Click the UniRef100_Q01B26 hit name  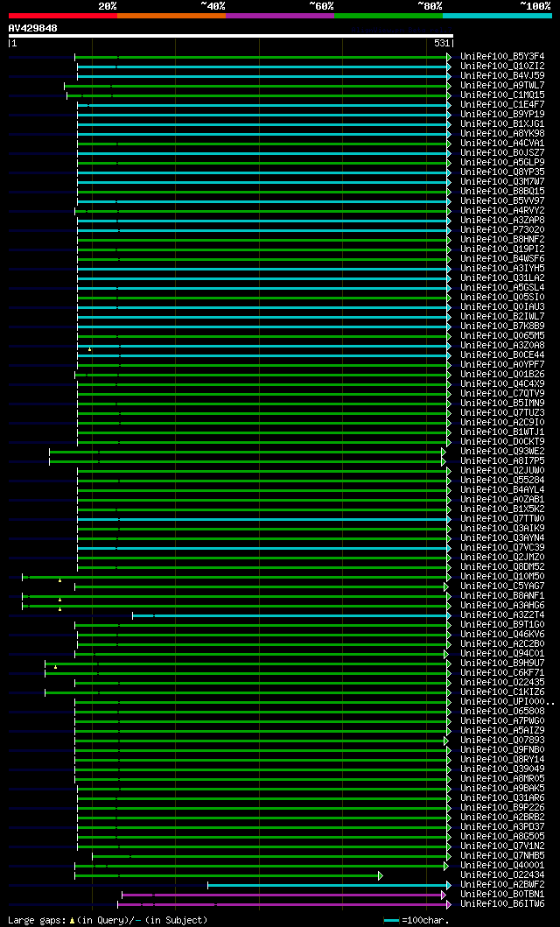click(x=503, y=375)
